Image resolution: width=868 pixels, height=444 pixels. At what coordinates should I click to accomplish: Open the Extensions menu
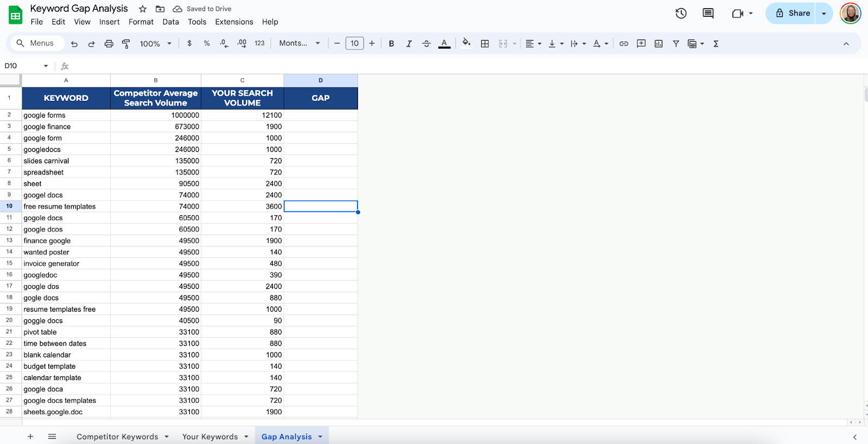234,22
